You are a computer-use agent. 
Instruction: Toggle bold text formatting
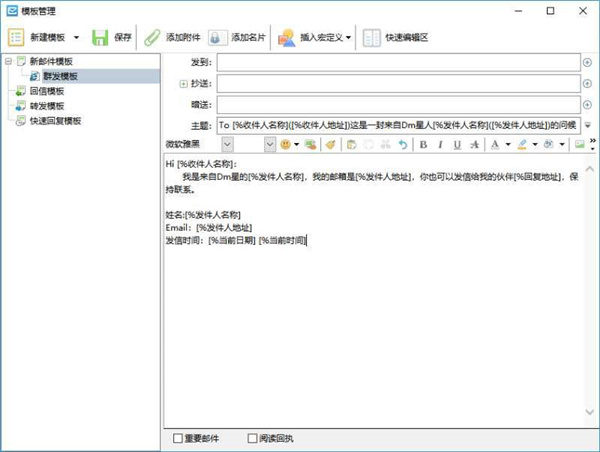click(x=424, y=145)
